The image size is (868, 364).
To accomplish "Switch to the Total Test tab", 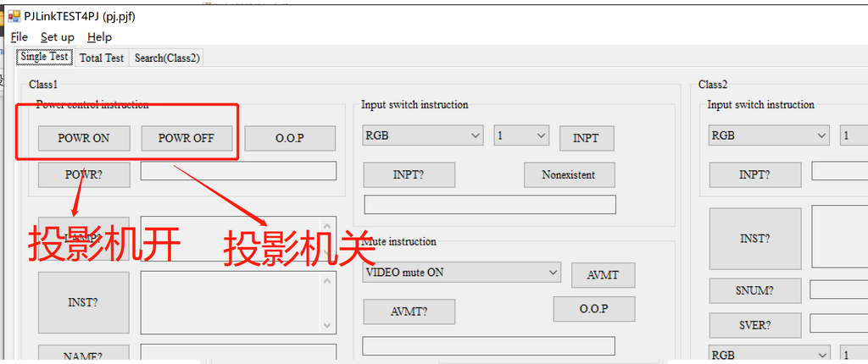I will point(102,58).
